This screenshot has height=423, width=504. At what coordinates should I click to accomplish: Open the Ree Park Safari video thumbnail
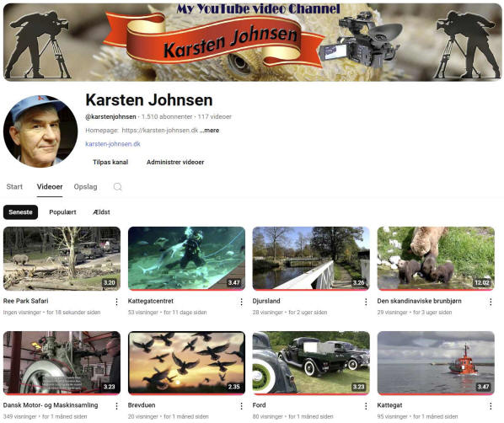click(62, 259)
